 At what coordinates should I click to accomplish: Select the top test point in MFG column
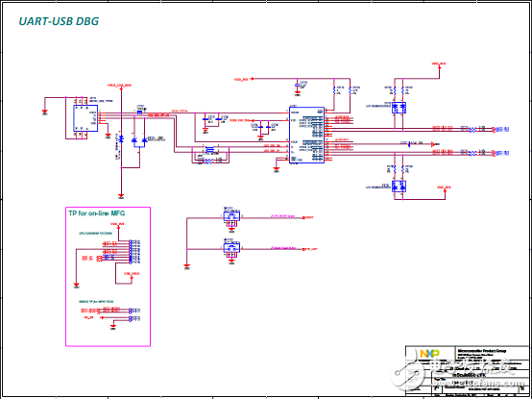[131, 242]
